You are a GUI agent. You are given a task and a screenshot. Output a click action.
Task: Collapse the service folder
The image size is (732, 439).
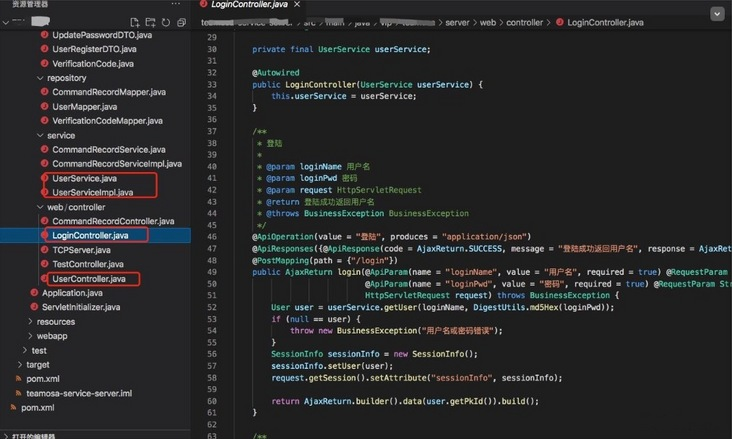pos(40,135)
